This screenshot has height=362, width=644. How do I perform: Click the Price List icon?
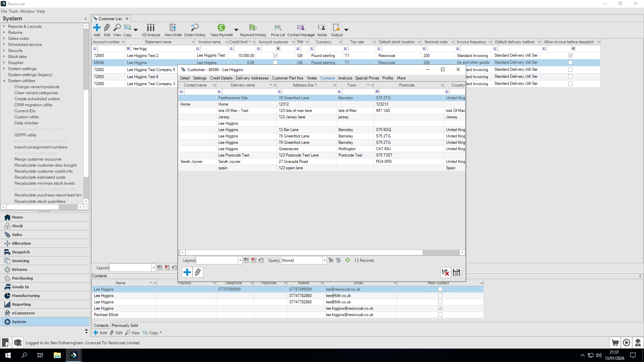click(x=277, y=30)
